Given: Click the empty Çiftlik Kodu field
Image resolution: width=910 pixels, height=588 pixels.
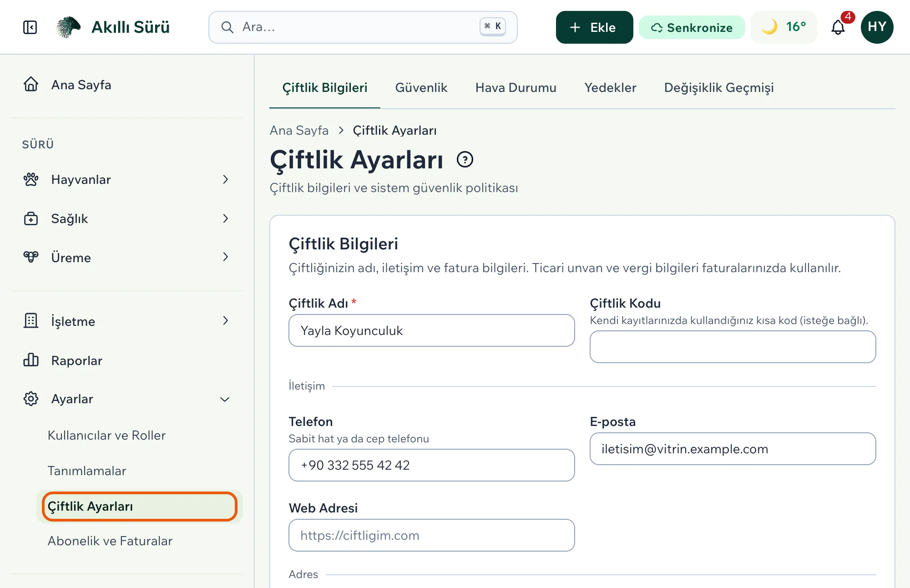Looking at the screenshot, I should coord(733,347).
